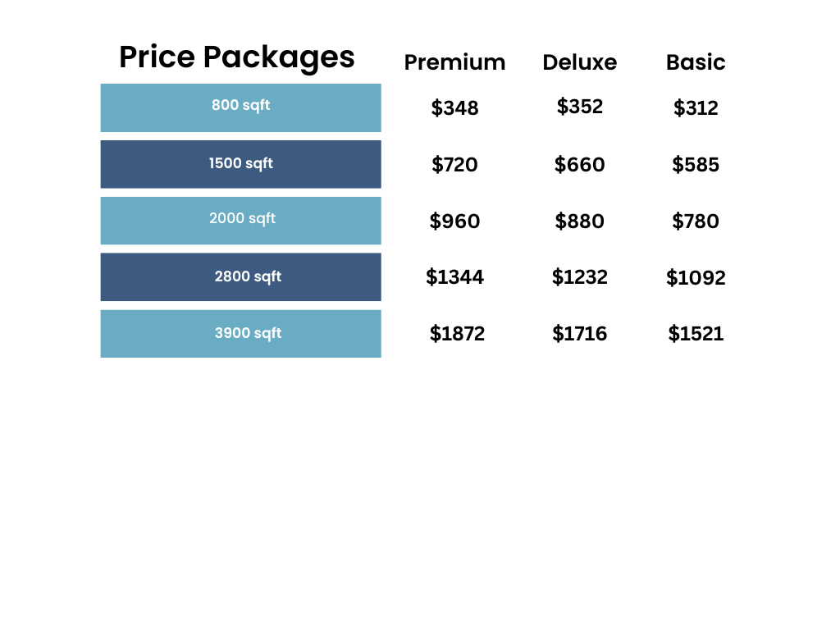The image size is (840, 630).
Task: Select the $780 Basic price
Action: [696, 221]
